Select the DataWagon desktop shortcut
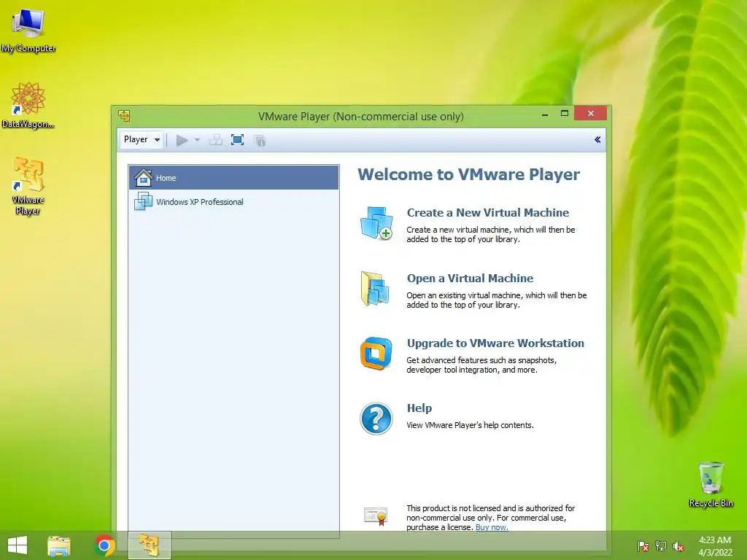The height and width of the screenshot is (560, 747). 28,105
